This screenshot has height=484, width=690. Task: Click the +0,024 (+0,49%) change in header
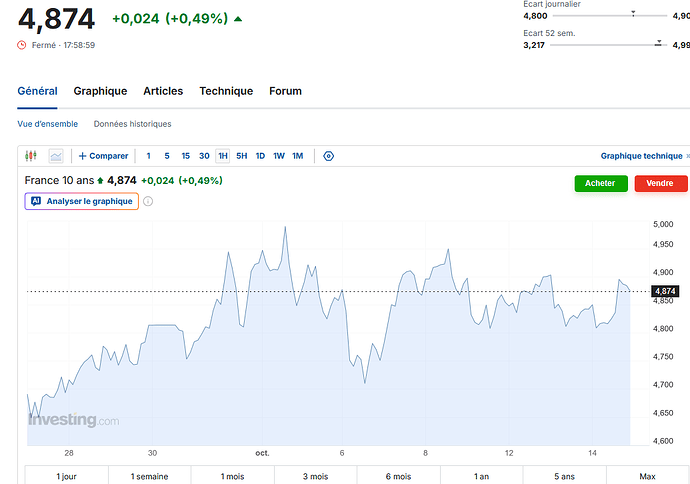coord(170,19)
